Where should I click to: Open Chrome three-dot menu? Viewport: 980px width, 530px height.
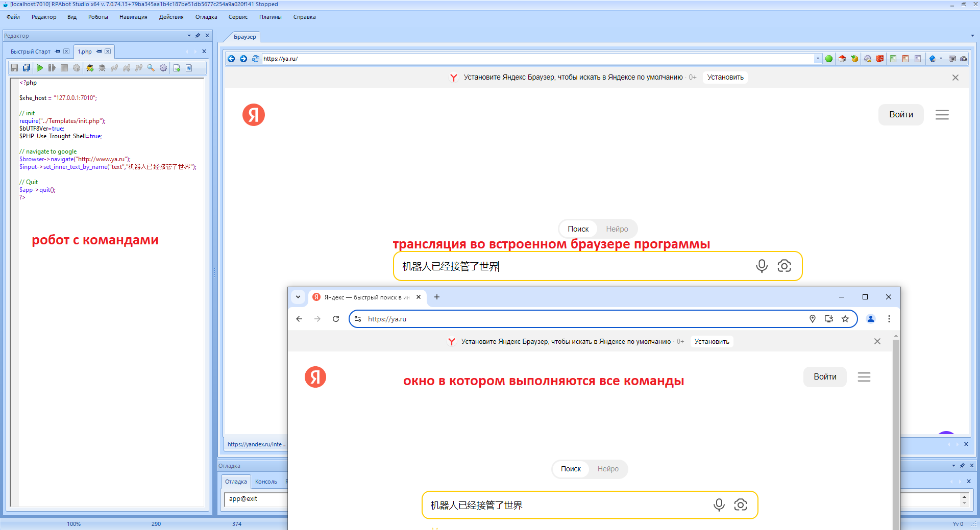(x=889, y=319)
